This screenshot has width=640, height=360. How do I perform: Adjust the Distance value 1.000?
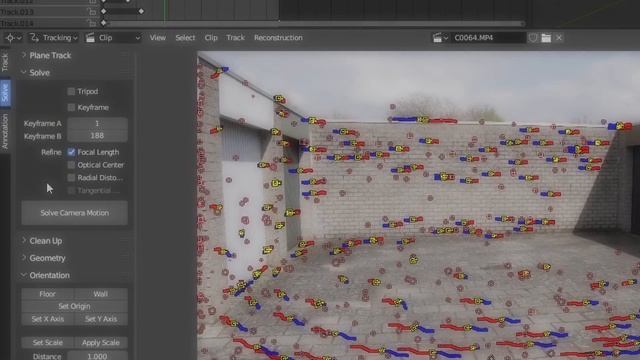(x=97, y=356)
